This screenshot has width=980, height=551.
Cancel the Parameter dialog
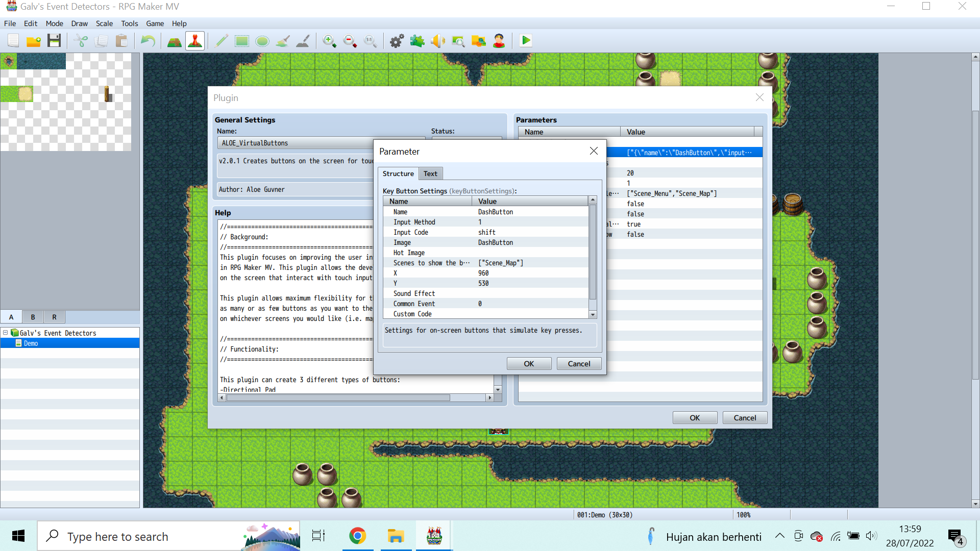[x=579, y=364]
